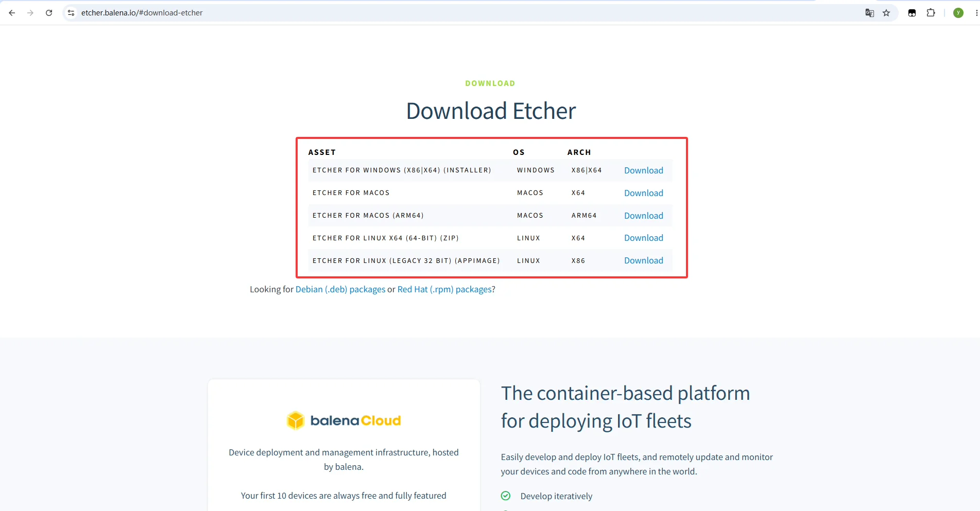Go back to the previous page
The width and height of the screenshot is (980, 511).
[x=12, y=13]
